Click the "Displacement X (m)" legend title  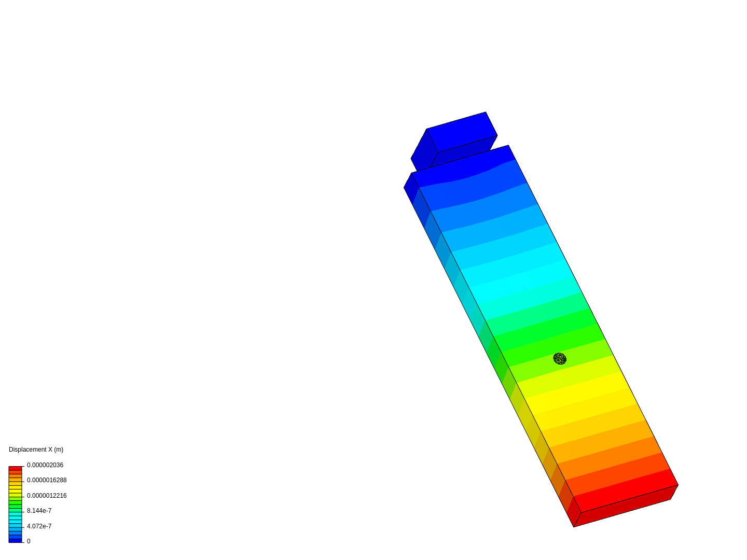(x=36, y=450)
